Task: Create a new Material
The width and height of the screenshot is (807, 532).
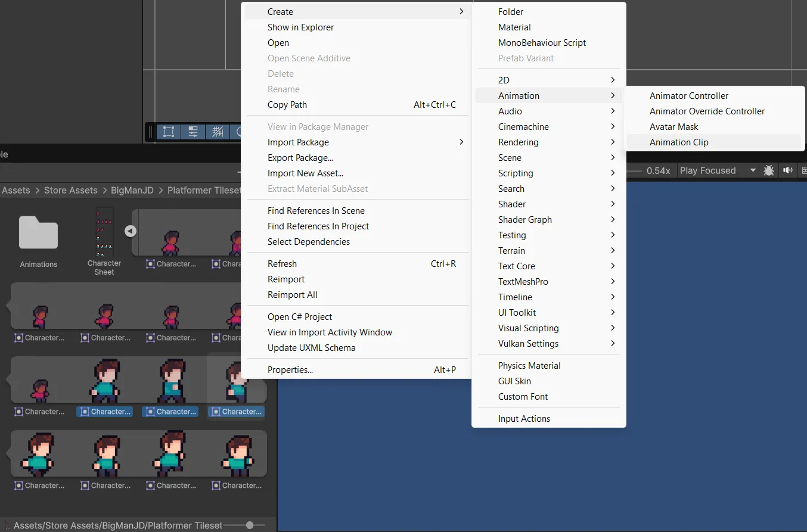Action: coord(548,27)
